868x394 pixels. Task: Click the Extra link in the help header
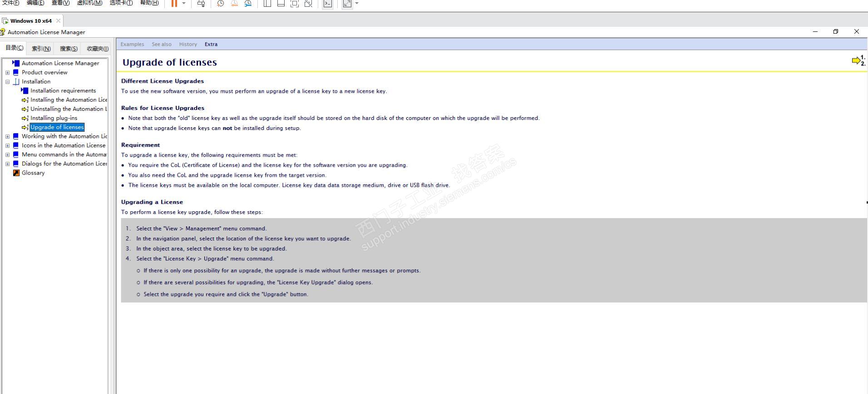tap(211, 44)
